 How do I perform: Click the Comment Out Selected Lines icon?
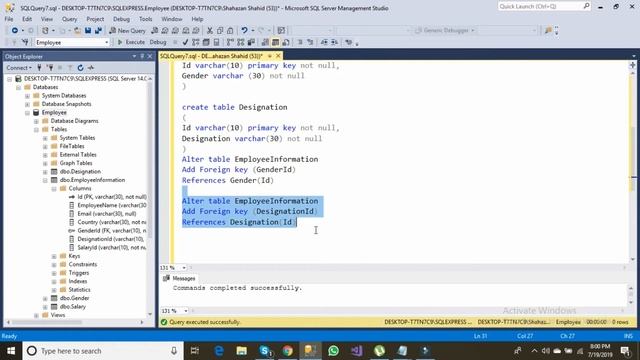click(300, 42)
